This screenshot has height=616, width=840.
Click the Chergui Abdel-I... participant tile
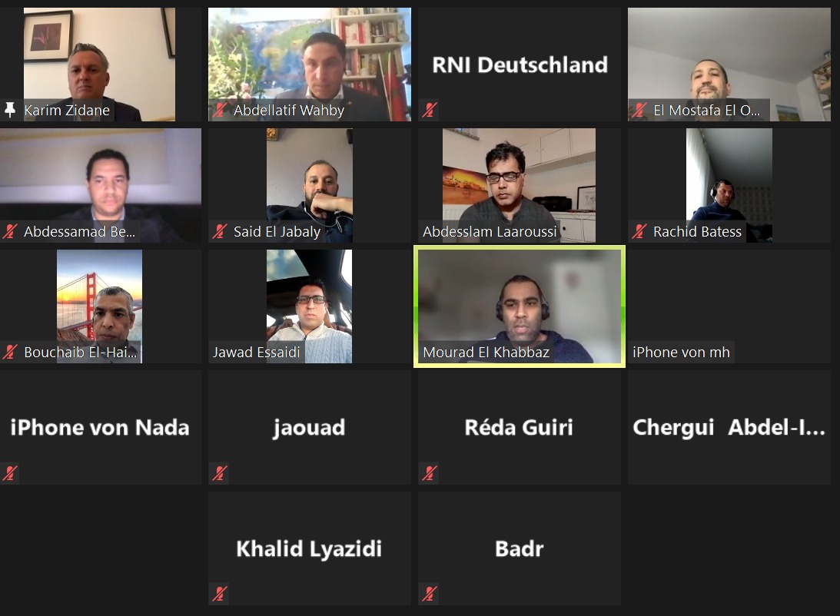[729, 427]
